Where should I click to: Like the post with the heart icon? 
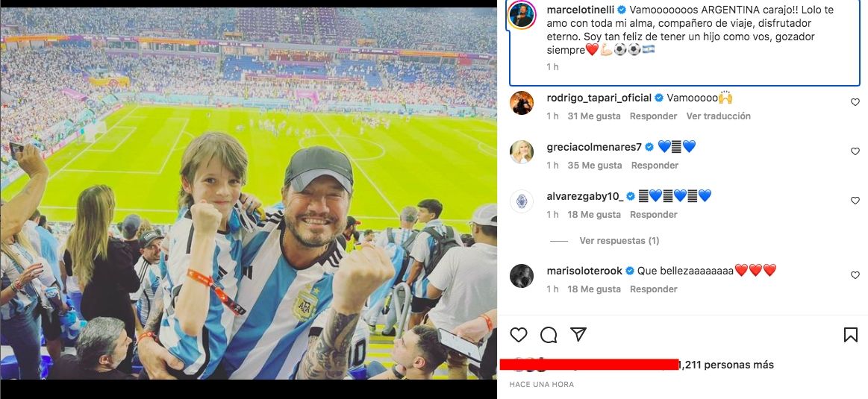(519, 335)
